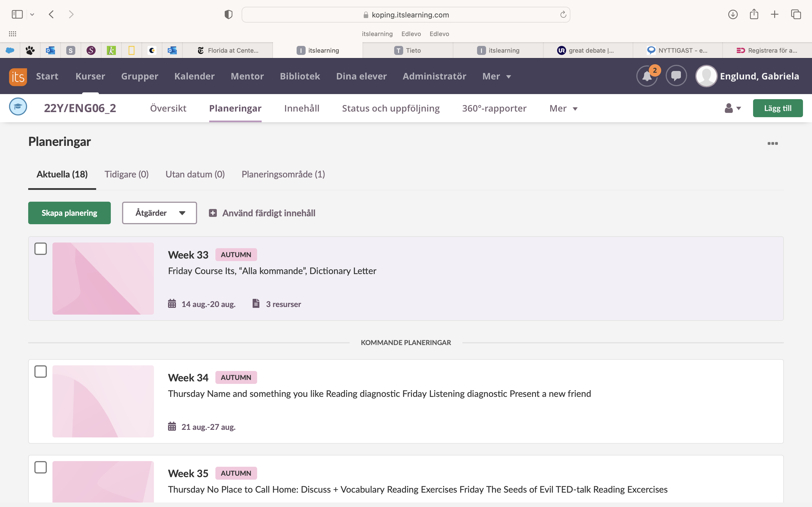The height and width of the screenshot is (507, 812).
Task: Open the three-dots options menu for Planeringar
Action: [x=773, y=144]
